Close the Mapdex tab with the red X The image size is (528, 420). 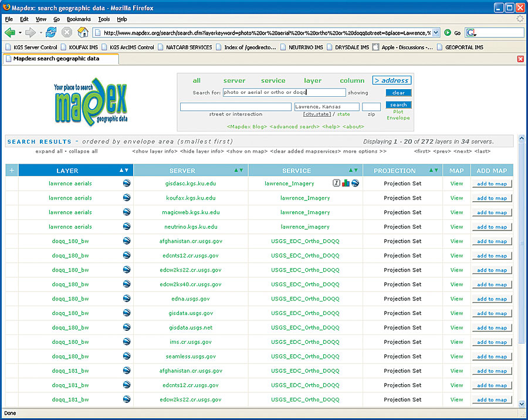click(520, 59)
